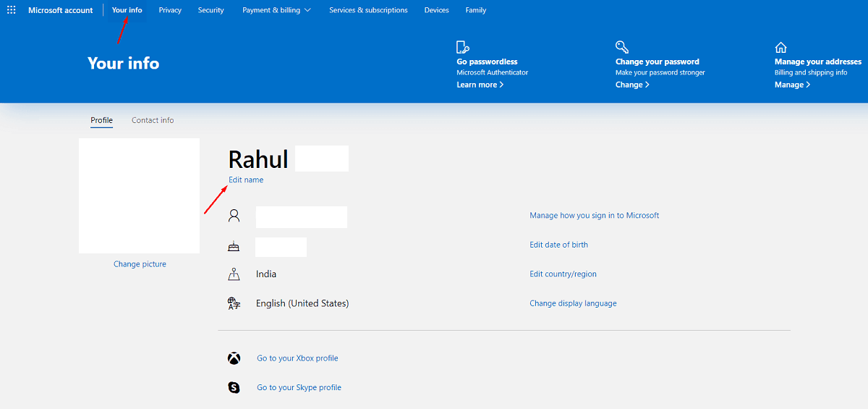Viewport: 868px width, 409px height.
Task: Click the Billing and shipping info text
Action: (x=811, y=72)
